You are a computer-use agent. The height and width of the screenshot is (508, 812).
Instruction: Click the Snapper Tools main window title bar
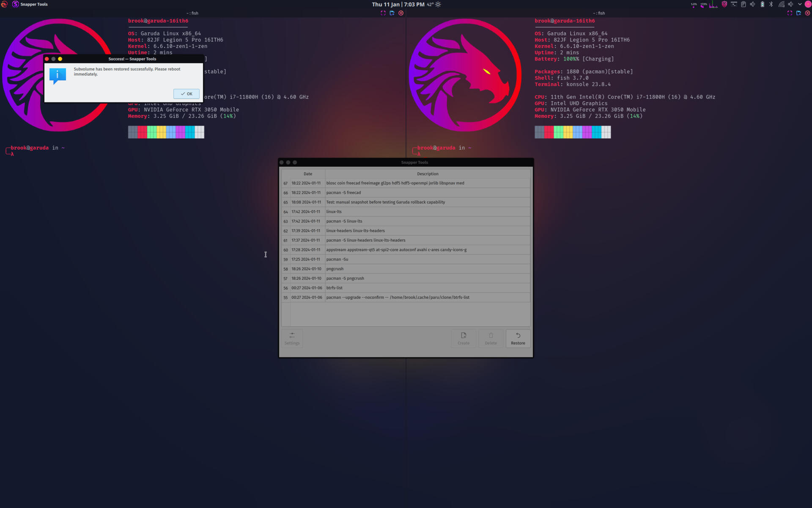click(x=406, y=162)
